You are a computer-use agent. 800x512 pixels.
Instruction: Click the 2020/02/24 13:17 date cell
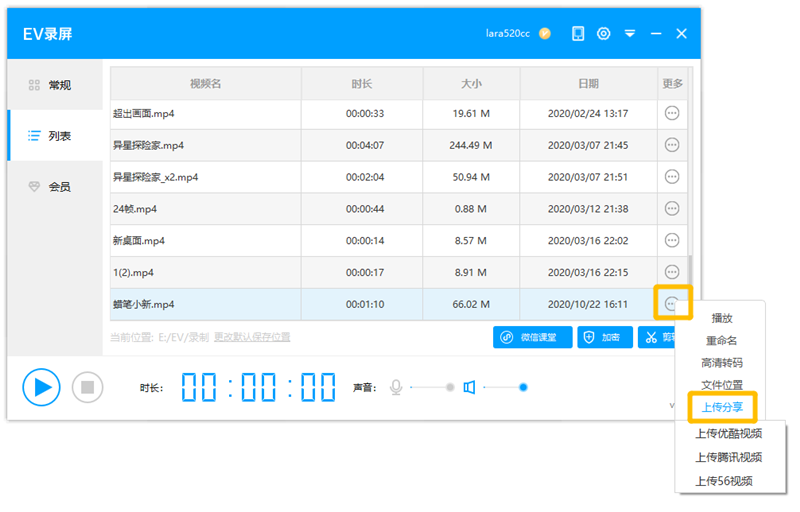tap(588, 114)
